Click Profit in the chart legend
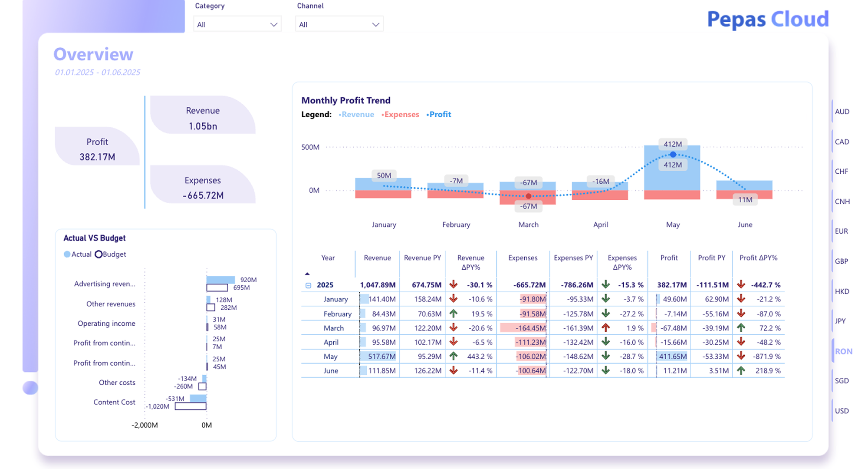 pyautogui.click(x=439, y=115)
